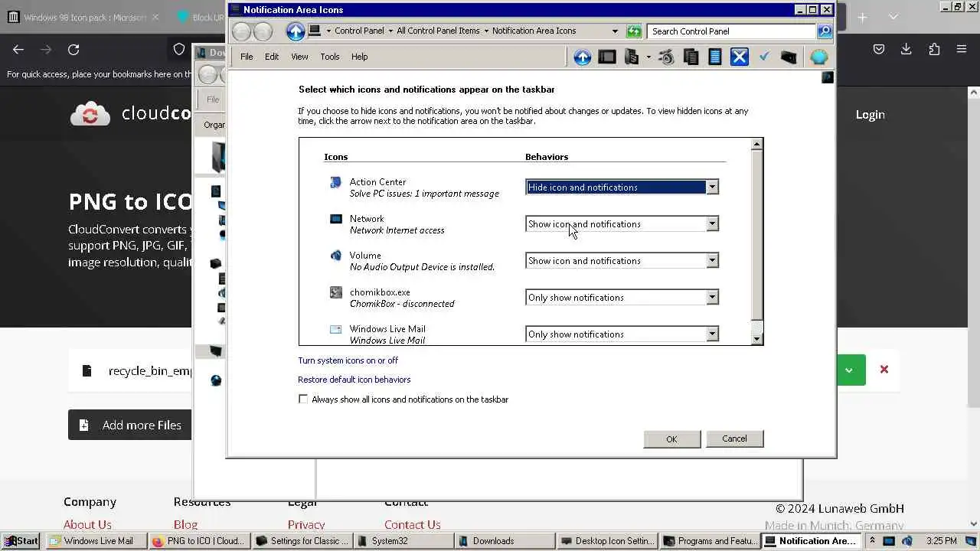
Task: Click the Search Control Panel field
Action: click(731, 31)
